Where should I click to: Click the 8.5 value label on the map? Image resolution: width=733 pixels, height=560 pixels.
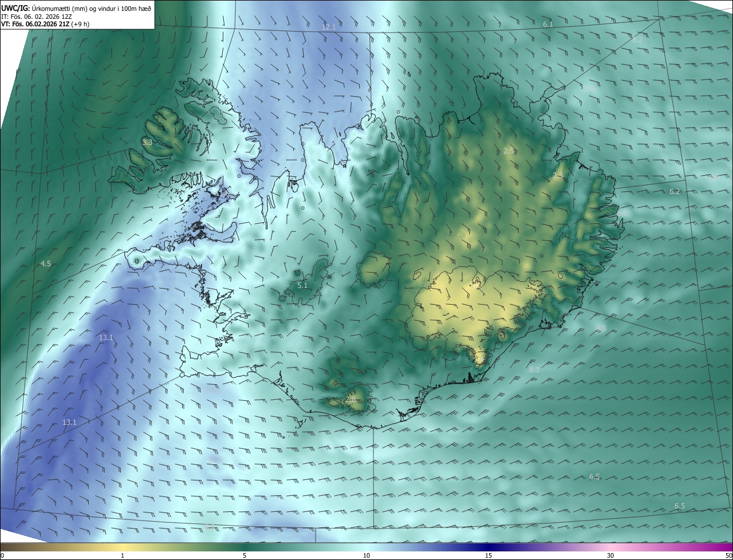pyautogui.click(x=601, y=328)
